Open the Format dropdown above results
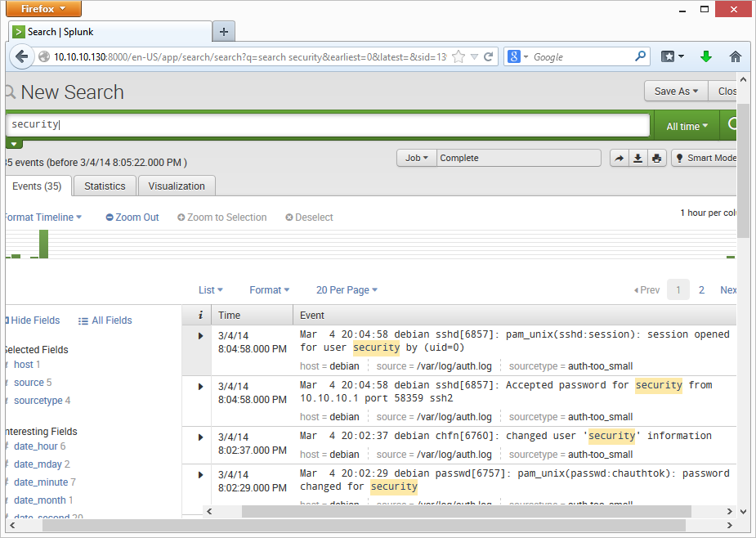 tap(269, 290)
